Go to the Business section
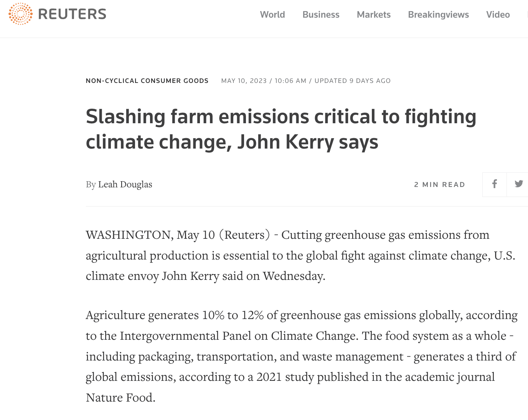Screen dimensions: 528x420 pyautogui.click(x=321, y=15)
